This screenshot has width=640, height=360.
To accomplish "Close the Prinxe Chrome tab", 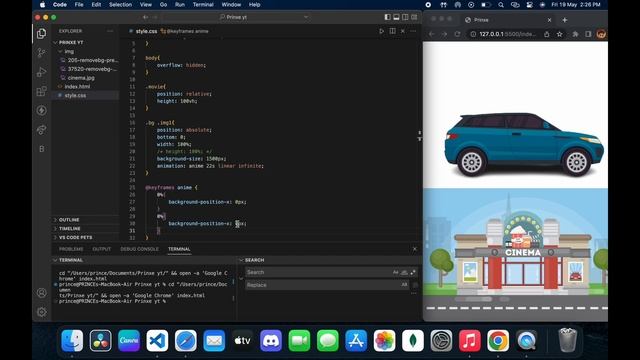I will click(549, 20).
